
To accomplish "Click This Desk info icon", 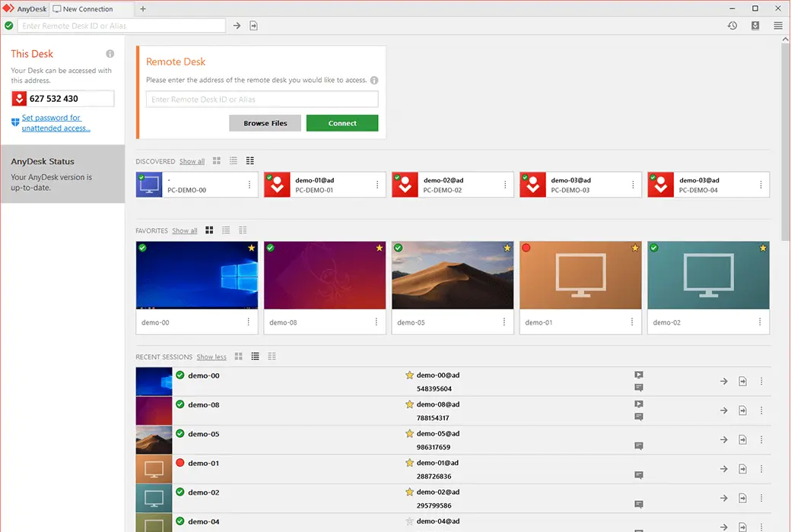I will (x=110, y=54).
